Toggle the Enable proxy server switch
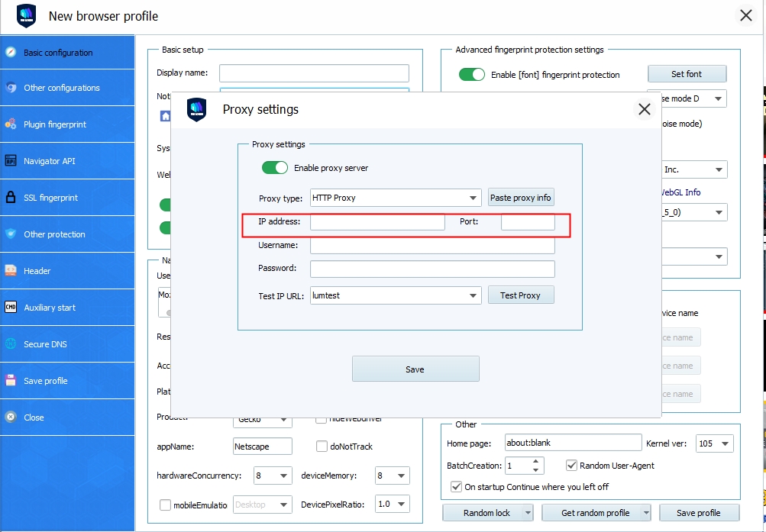The width and height of the screenshot is (766, 532). [x=275, y=168]
